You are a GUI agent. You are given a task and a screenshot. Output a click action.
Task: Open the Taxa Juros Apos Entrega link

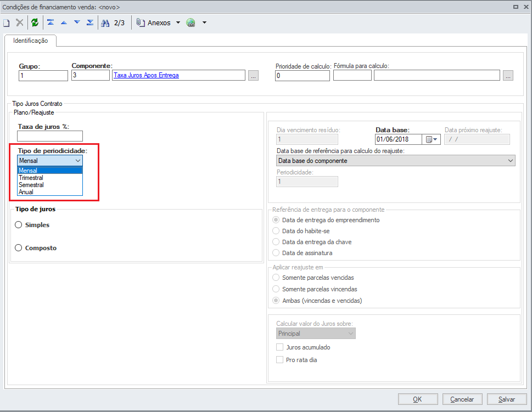pyautogui.click(x=146, y=75)
